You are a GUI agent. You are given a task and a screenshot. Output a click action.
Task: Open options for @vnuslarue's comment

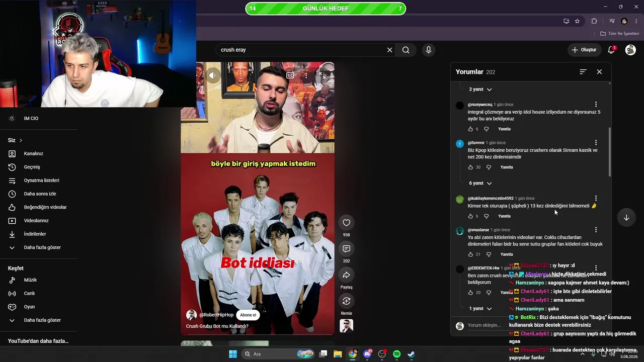[x=596, y=230]
